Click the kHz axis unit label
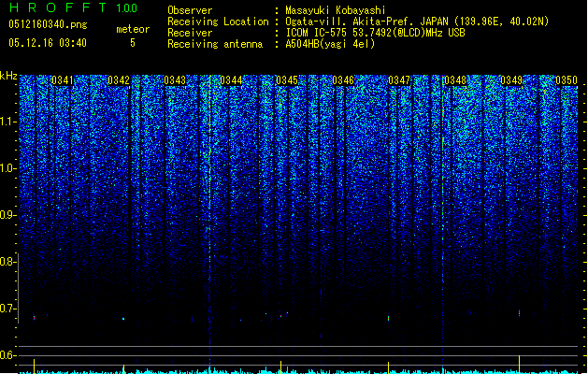Viewport: 588px width, 374px height. pyautogui.click(x=8, y=76)
